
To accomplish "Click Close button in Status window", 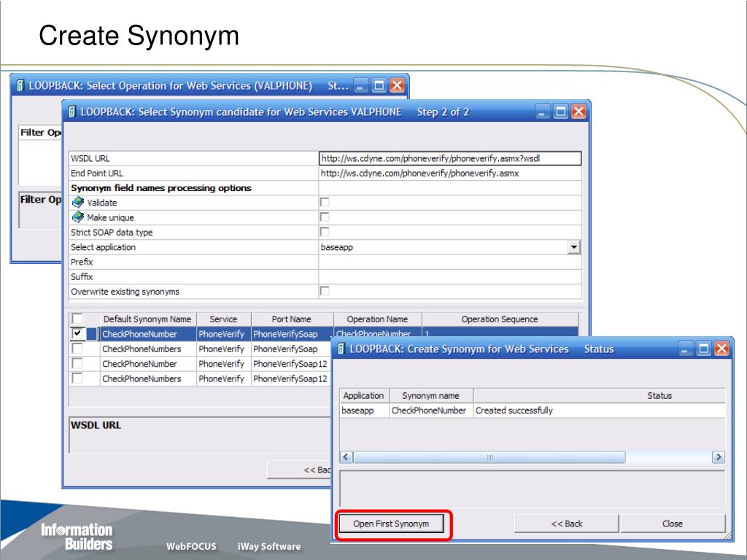I will (672, 524).
